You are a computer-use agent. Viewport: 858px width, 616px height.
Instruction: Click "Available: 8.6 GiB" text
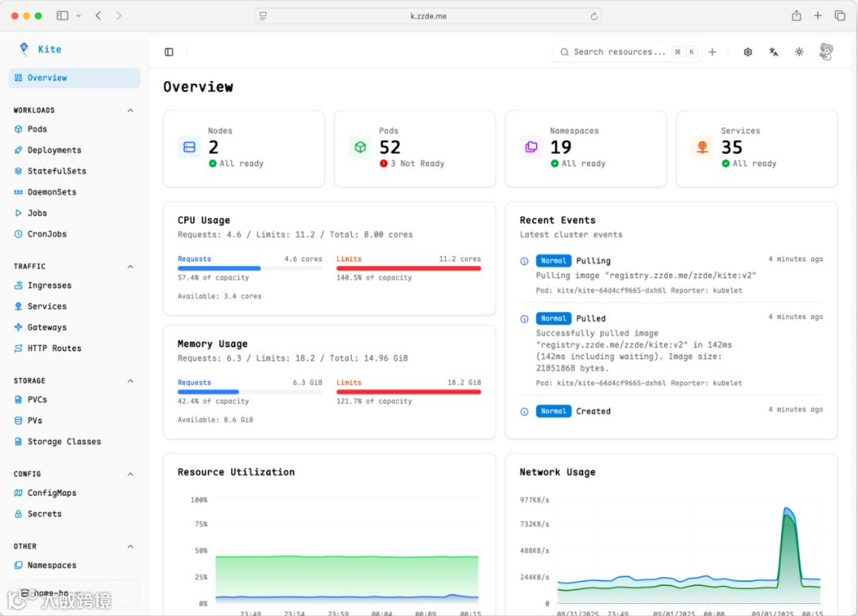[x=215, y=420]
